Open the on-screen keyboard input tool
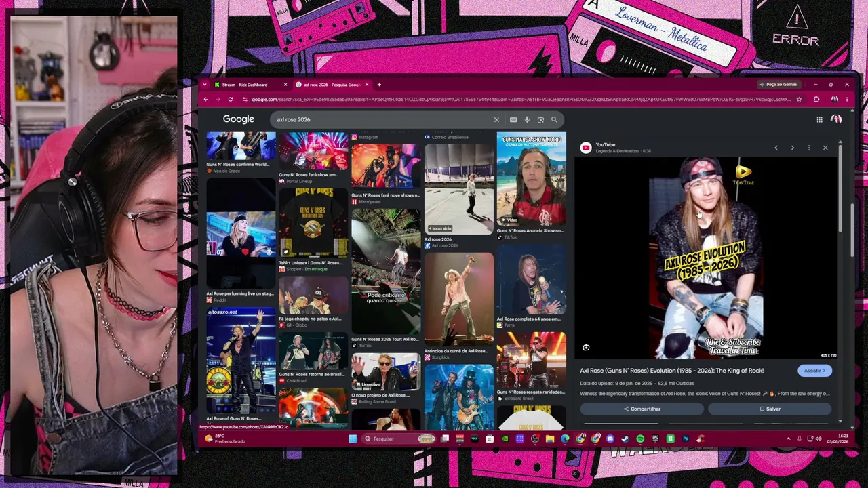The height and width of the screenshot is (488, 868). 513,120
